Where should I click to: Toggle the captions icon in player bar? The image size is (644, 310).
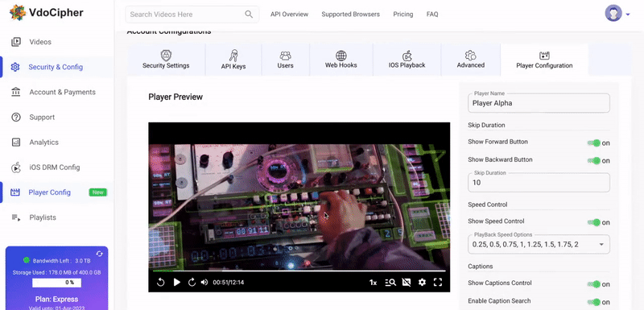coord(407,282)
